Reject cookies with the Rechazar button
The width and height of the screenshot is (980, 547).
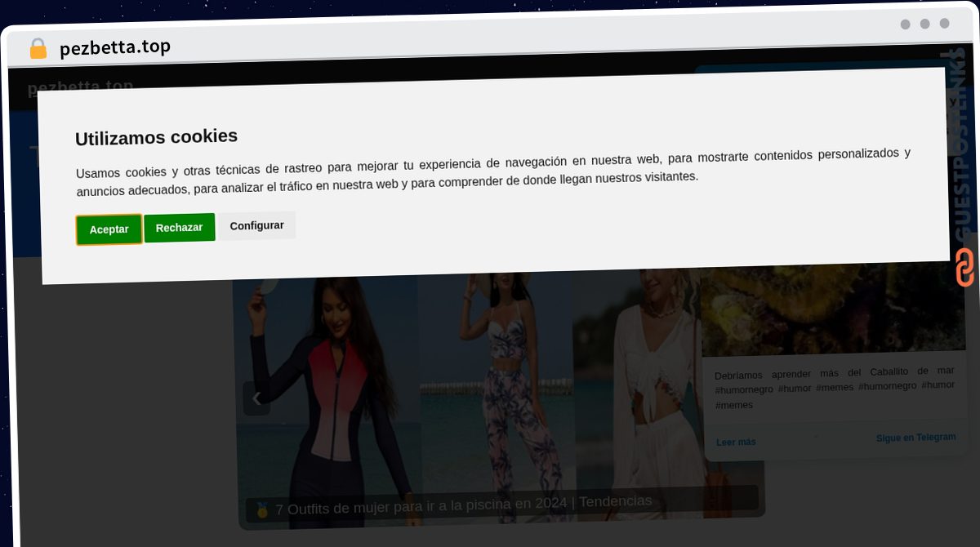click(x=179, y=227)
